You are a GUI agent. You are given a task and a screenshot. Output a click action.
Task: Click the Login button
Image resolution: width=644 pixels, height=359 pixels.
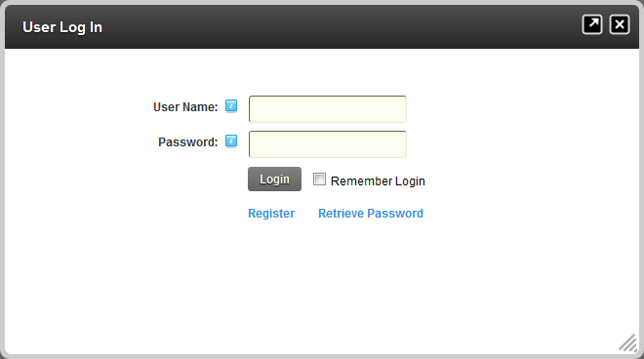click(x=274, y=179)
